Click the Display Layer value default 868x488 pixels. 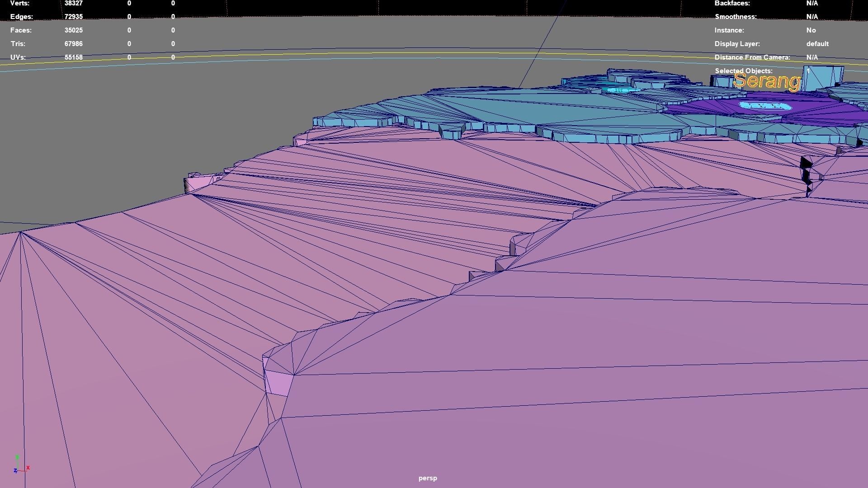(817, 44)
